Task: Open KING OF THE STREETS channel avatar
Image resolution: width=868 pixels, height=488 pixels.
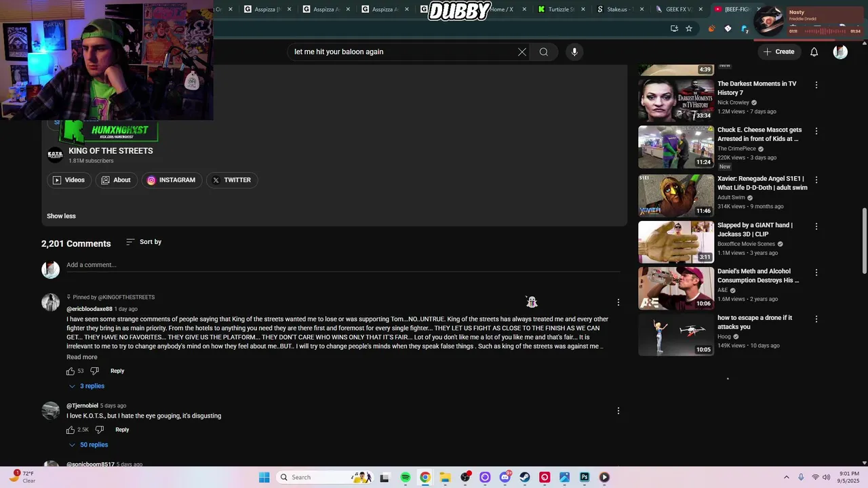Action: tap(55, 155)
